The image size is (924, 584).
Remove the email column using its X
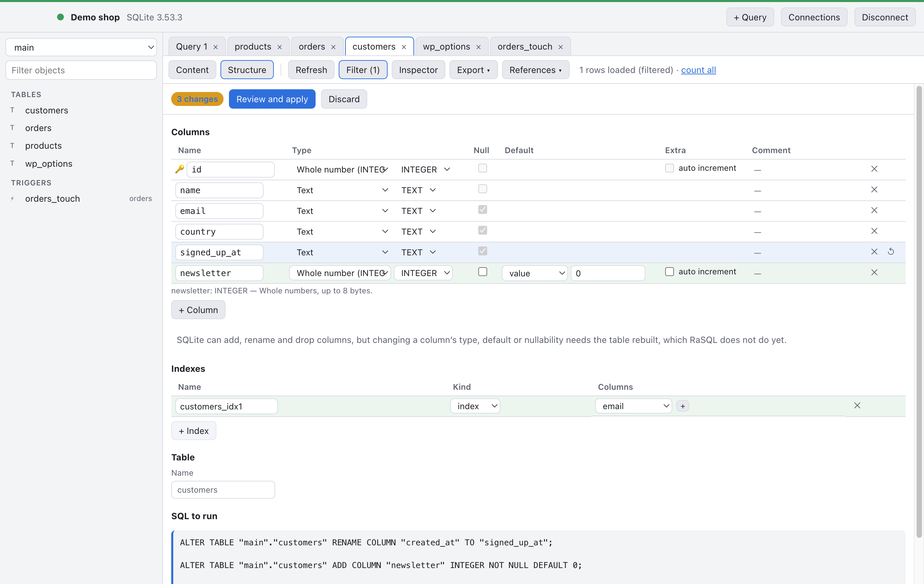pyautogui.click(x=874, y=210)
